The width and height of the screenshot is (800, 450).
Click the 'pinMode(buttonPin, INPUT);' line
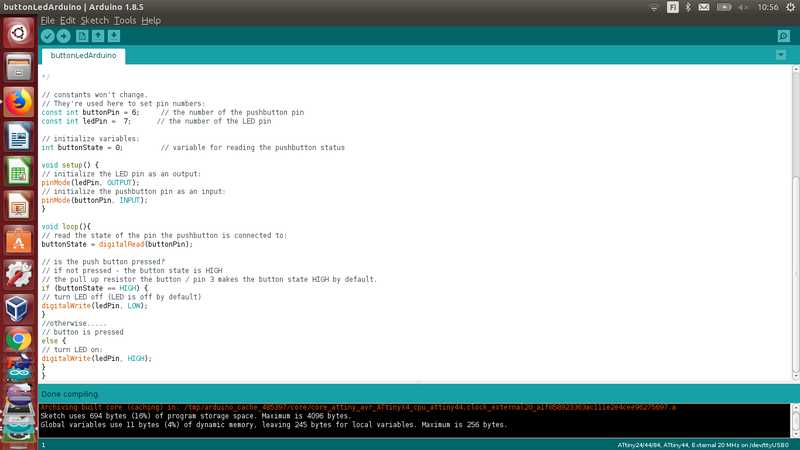[94, 200]
